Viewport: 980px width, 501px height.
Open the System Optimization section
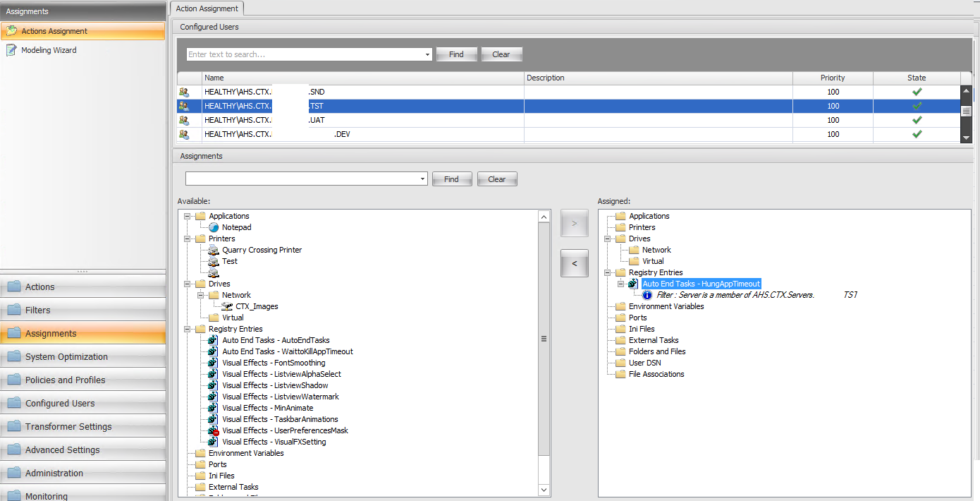click(x=66, y=357)
